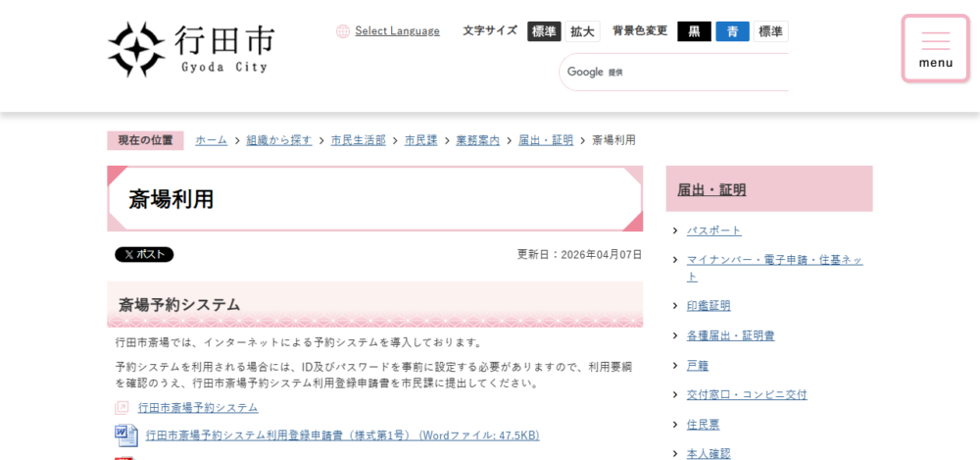Click the 文字サイズ label

click(x=490, y=30)
